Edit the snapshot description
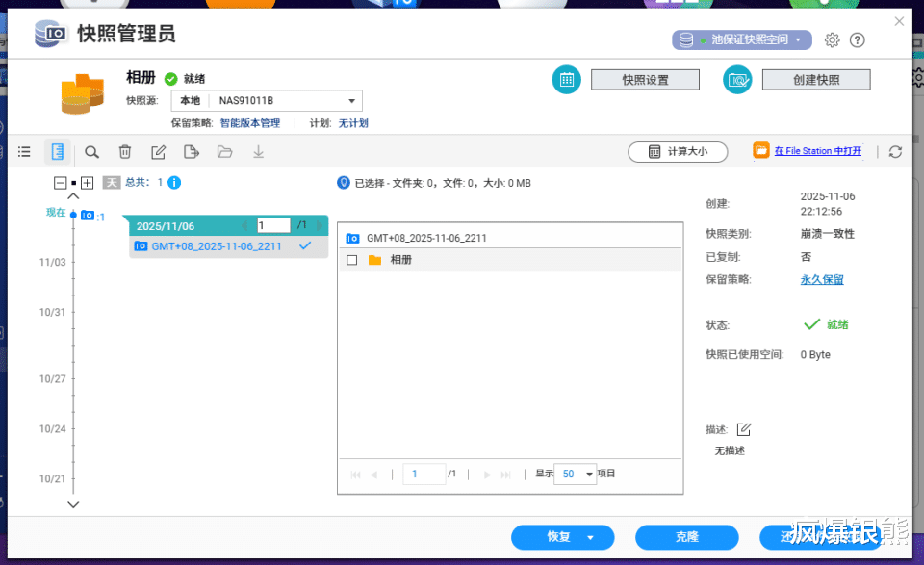This screenshot has height=565, width=924. (x=744, y=429)
